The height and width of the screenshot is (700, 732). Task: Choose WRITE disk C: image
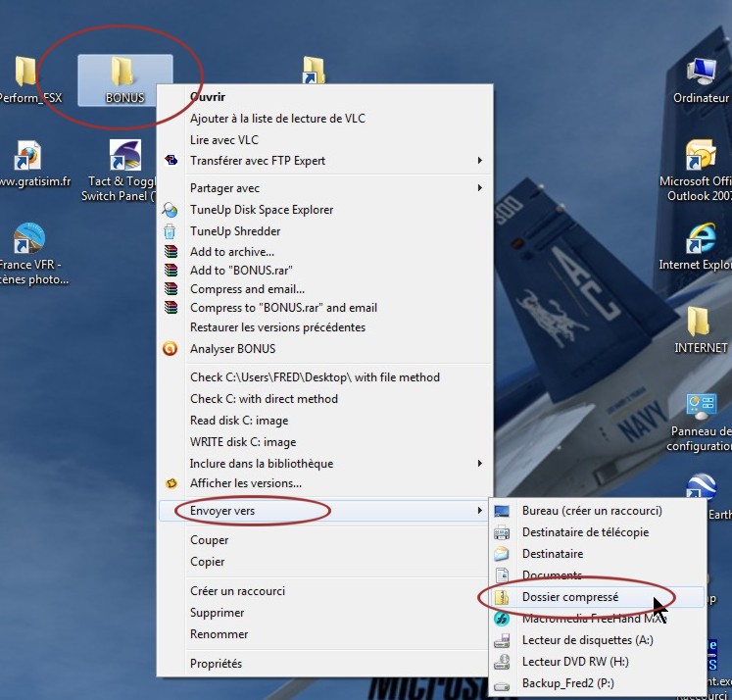(243, 442)
